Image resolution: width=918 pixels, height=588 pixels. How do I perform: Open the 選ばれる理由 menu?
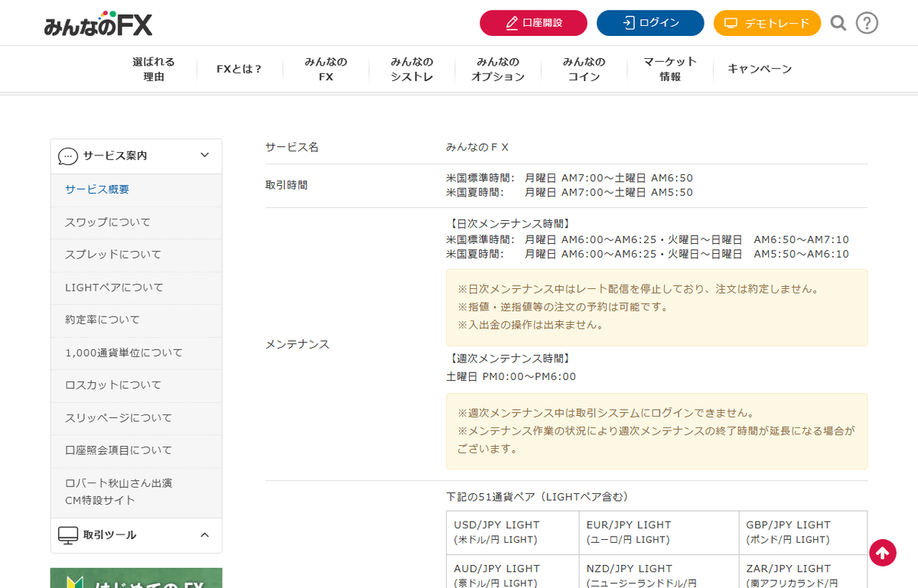(154, 70)
